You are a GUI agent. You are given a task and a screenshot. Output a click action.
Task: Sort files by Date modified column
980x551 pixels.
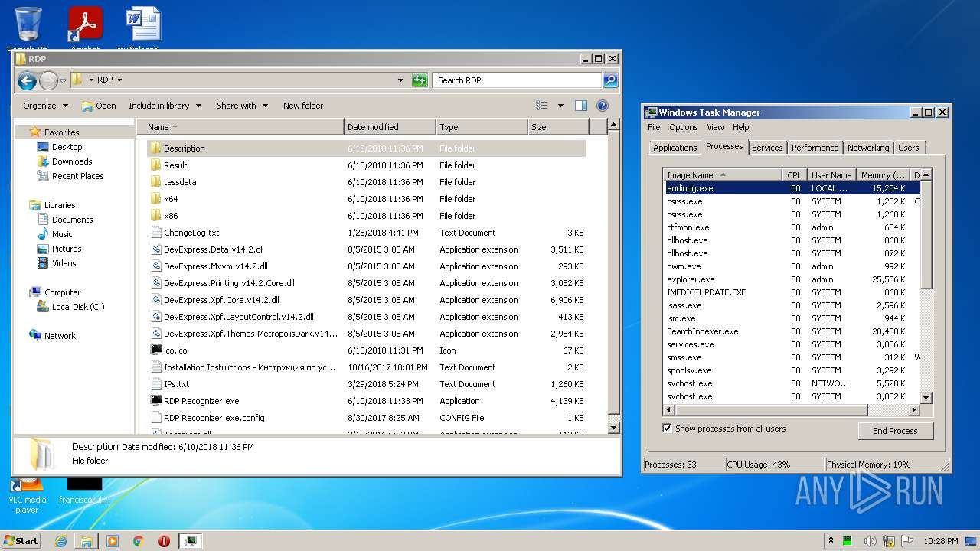[390, 127]
